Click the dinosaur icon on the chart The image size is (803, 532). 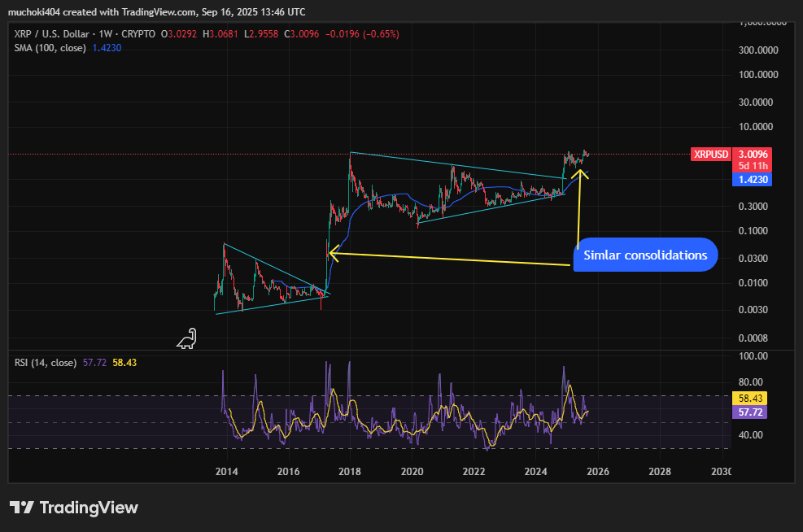(187, 338)
